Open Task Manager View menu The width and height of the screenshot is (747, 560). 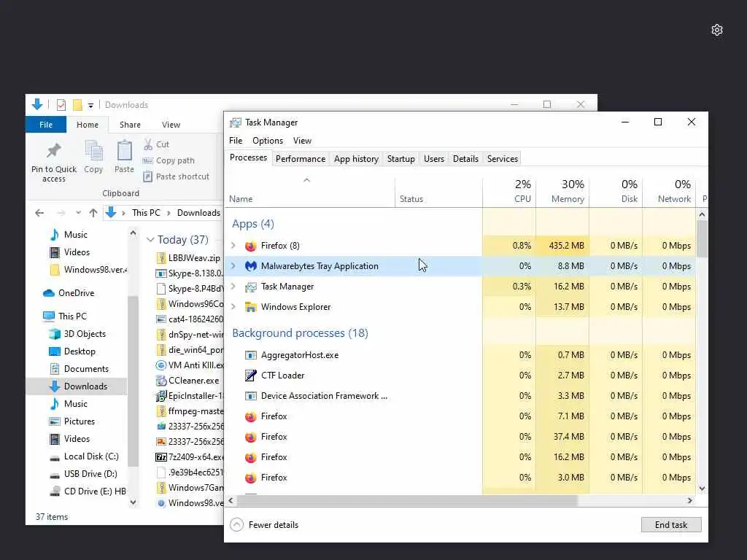302,141
